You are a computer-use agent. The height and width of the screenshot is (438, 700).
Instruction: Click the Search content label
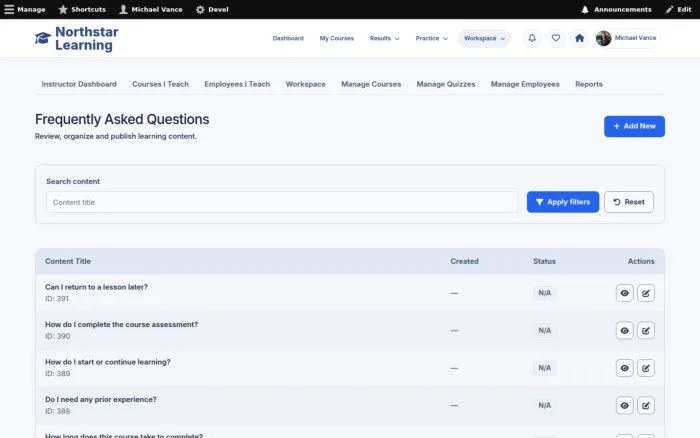pyautogui.click(x=73, y=181)
